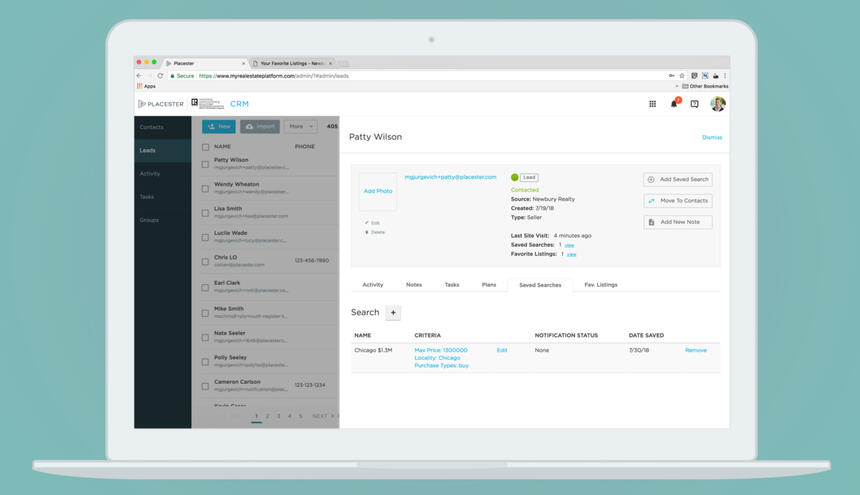Close Your Favorite Listings browser tab
Viewport: 860px width, 495px height.
(331, 63)
